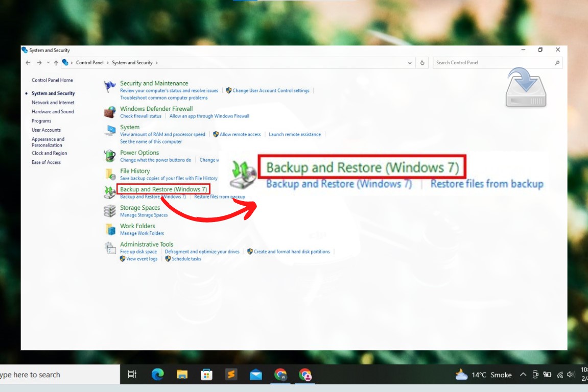Click Launch remote assistance link
The width and height of the screenshot is (588, 392).
pos(295,135)
